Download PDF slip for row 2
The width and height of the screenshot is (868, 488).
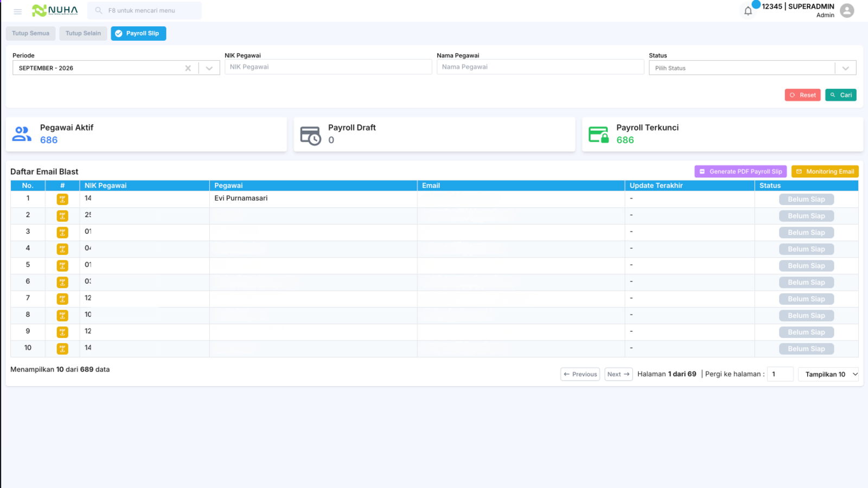pos(62,216)
